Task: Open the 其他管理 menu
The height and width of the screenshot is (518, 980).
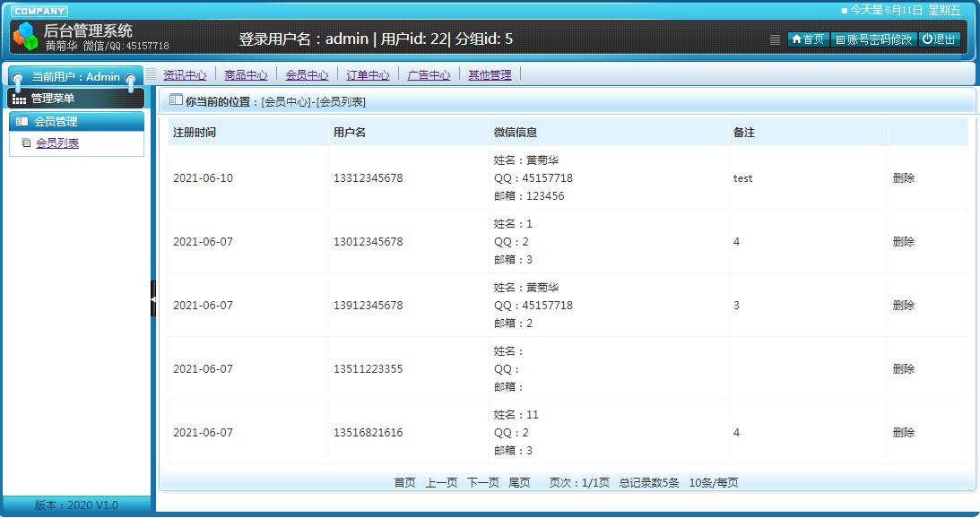Action: click(490, 75)
